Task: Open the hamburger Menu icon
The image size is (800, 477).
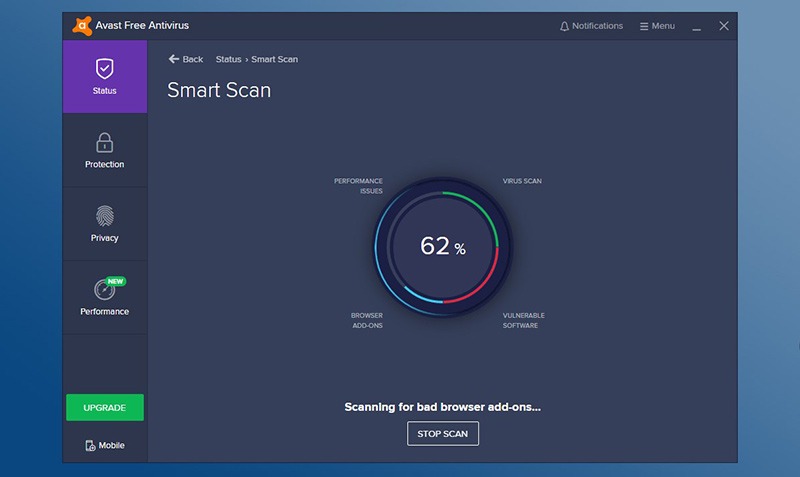Action: pyautogui.click(x=644, y=26)
